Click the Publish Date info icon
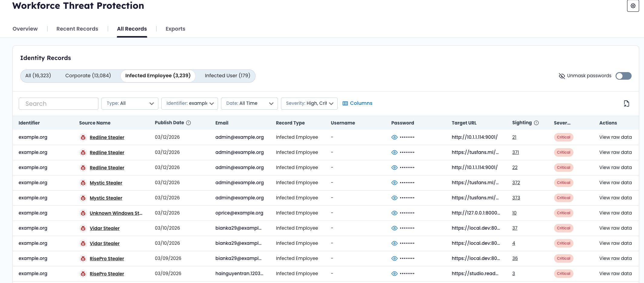Screen dimensions: 644x283 click(x=188, y=123)
